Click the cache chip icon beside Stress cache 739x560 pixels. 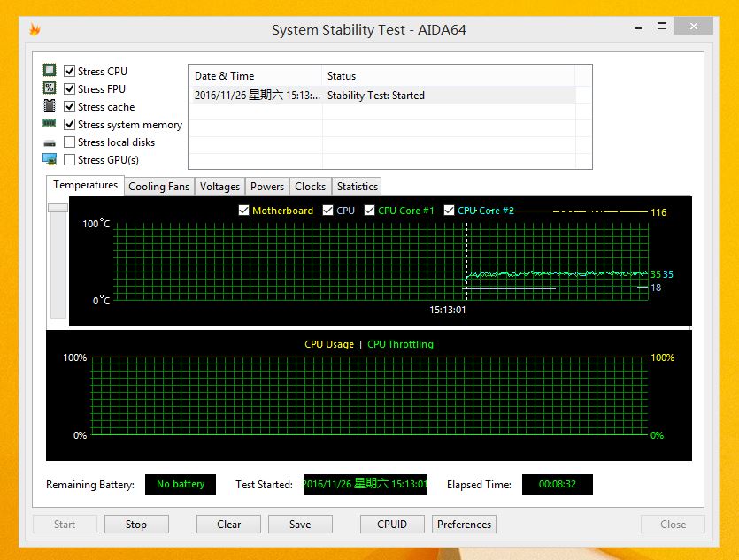(x=50, y=106)
